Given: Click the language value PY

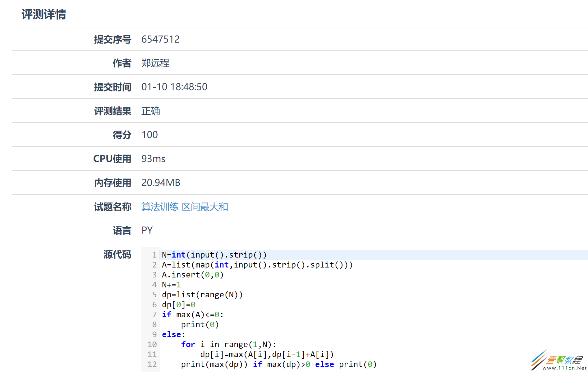Looking at the screenshot, I should tap(147, 230).
